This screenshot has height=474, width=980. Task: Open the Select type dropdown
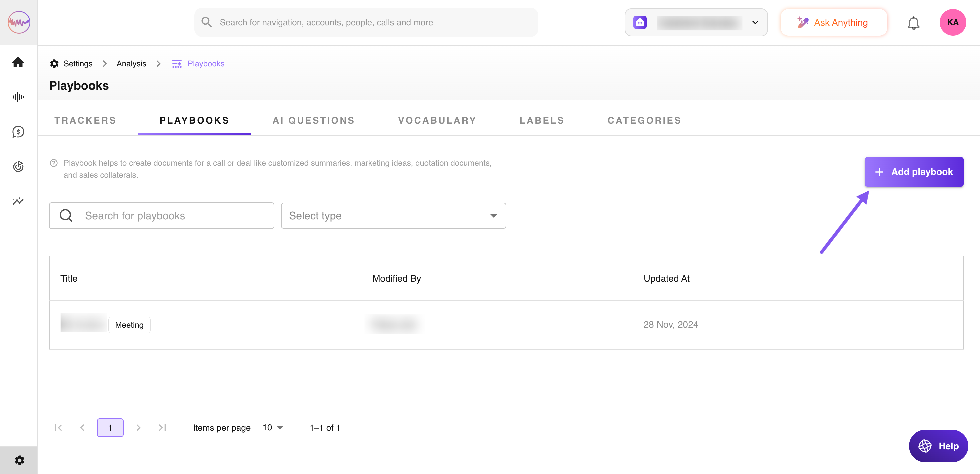pos(393,216)
